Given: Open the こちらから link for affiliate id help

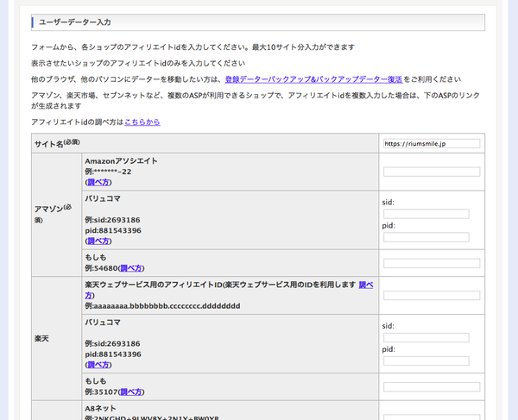Looking at the screenshot, I should pos(142,122).
